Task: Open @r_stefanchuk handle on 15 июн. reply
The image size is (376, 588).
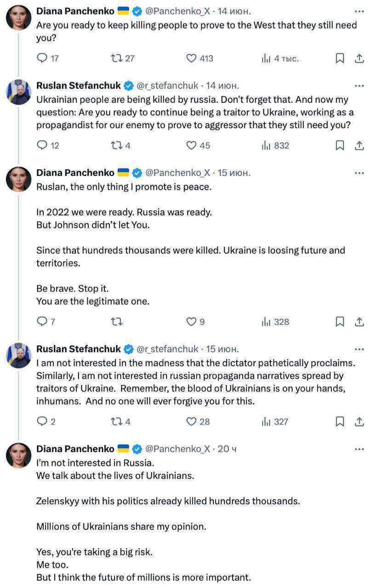Action: tap(168, 349)
